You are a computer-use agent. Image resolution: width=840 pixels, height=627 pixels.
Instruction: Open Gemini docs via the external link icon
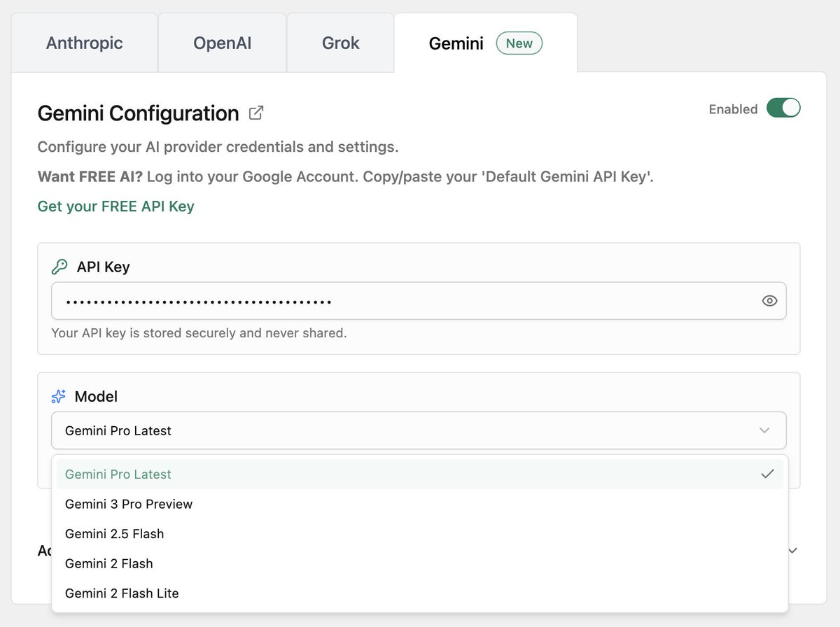tap(256, 112)
